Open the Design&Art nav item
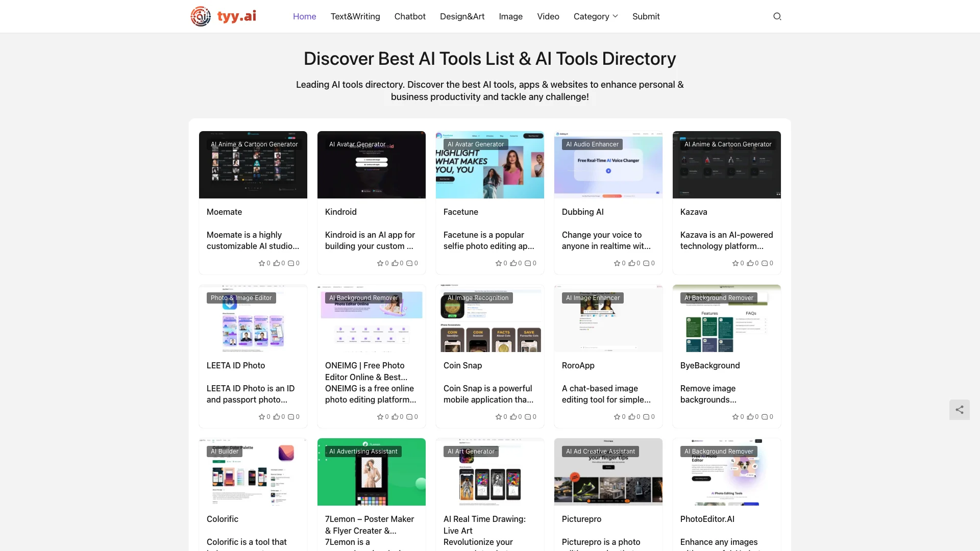 (462, 16)
